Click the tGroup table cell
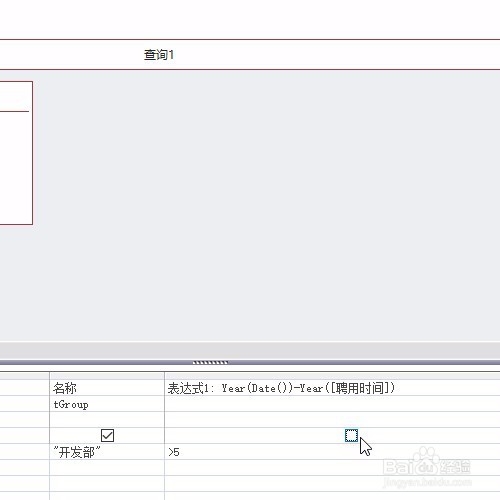The width and height of the screenshot is (500, 500). pyautogui.click(x=107, y=404)
